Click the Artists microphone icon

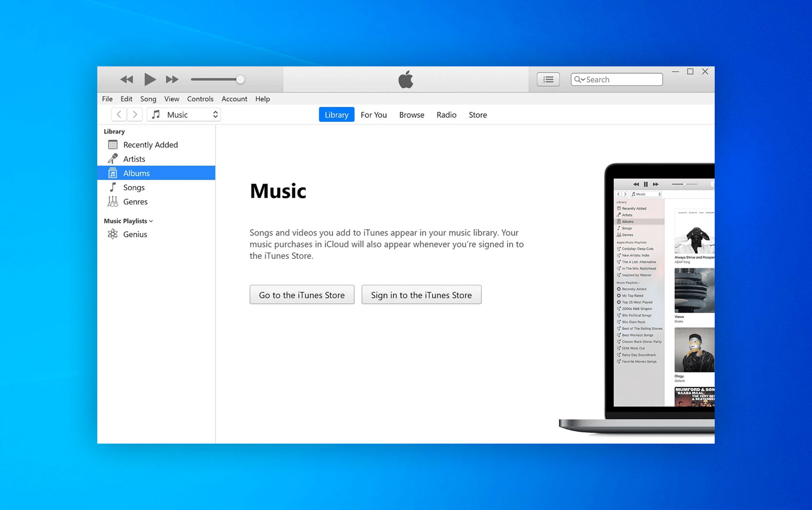coord(113,159)
